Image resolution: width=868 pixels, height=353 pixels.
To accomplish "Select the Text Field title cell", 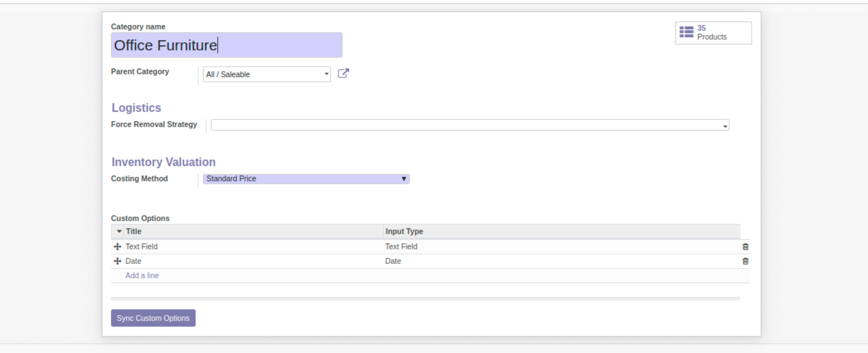I will pyautogui.click(x=142, y=246).
